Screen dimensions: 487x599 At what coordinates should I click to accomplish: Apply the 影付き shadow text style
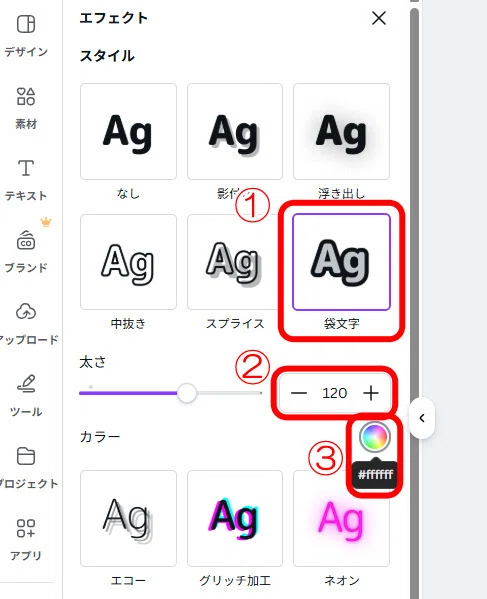point(235,131)
